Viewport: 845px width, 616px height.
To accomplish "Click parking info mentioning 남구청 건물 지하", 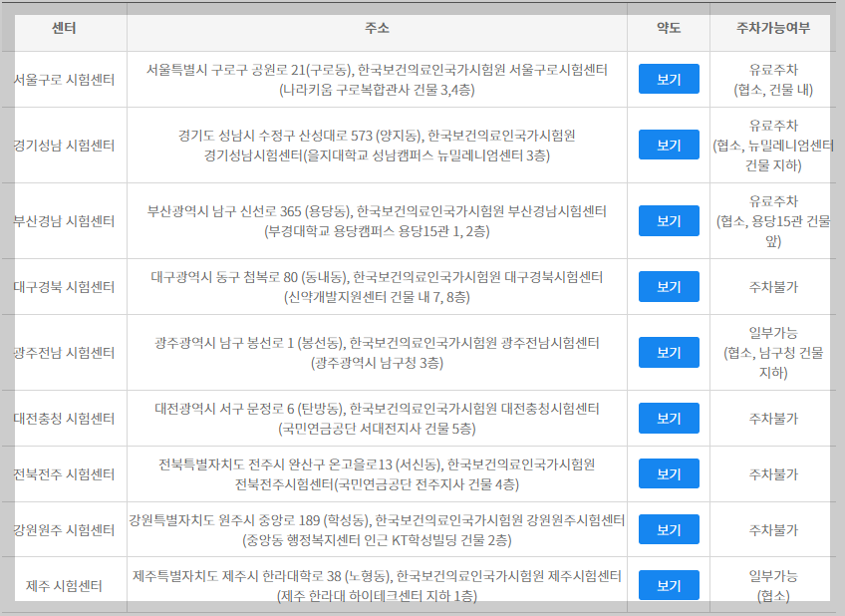I will [x=773, y=353].
